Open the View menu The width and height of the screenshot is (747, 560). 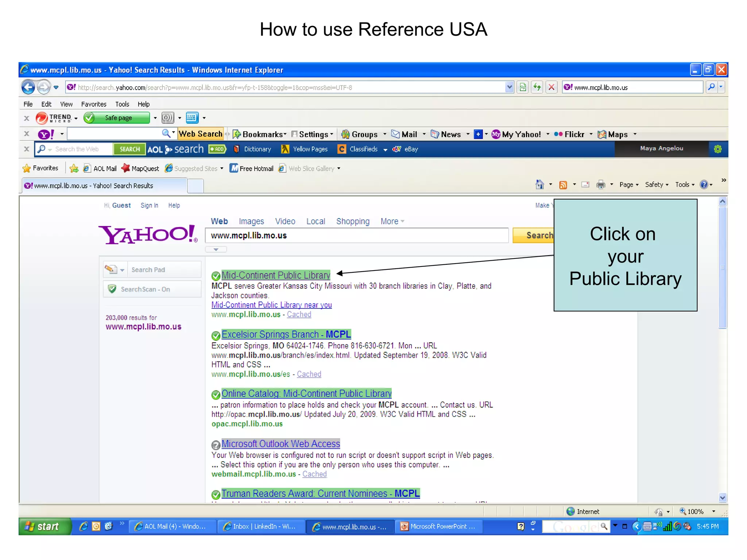pyautogui.click(x=66, y=104)
